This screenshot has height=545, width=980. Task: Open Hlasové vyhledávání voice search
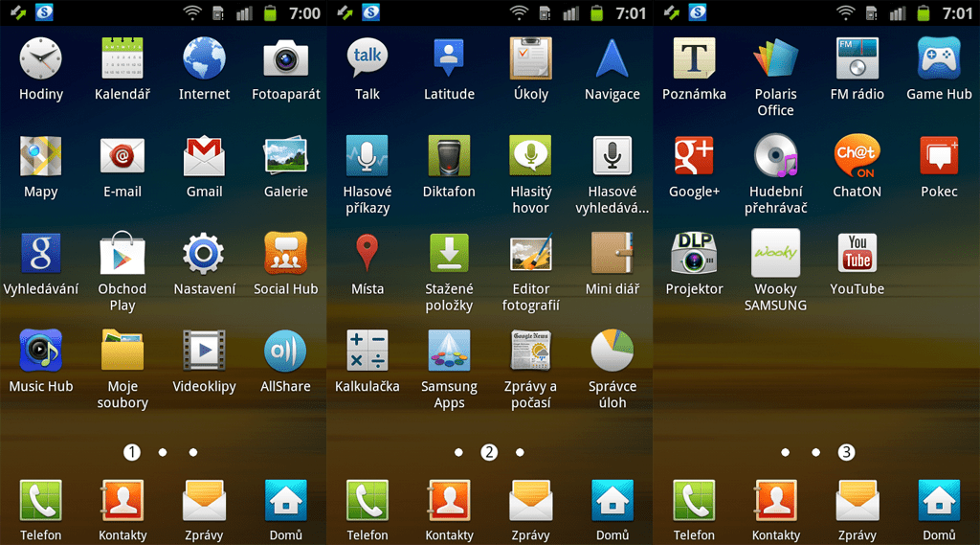(x=612, y=156)
